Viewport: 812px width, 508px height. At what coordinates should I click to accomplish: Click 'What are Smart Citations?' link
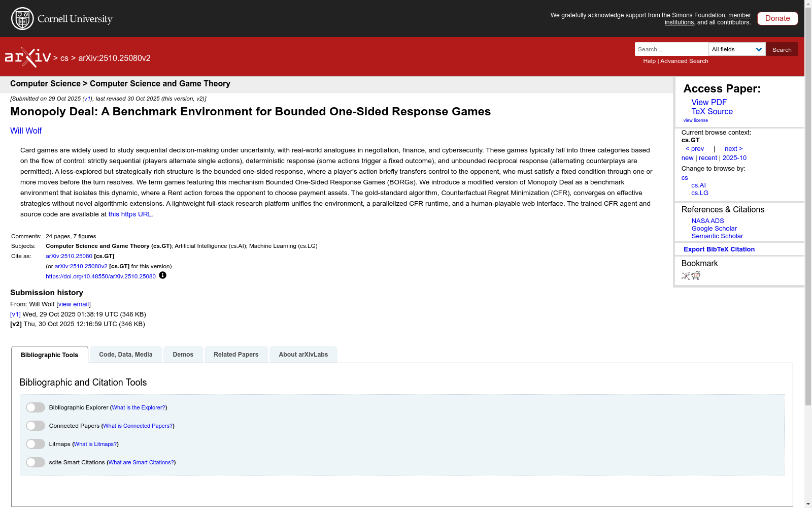click(141, 463)
